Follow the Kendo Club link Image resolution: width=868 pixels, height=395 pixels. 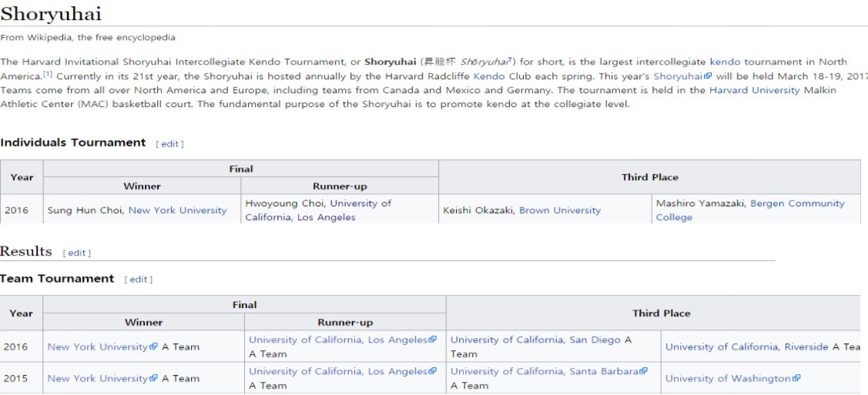tap(489, 75)
